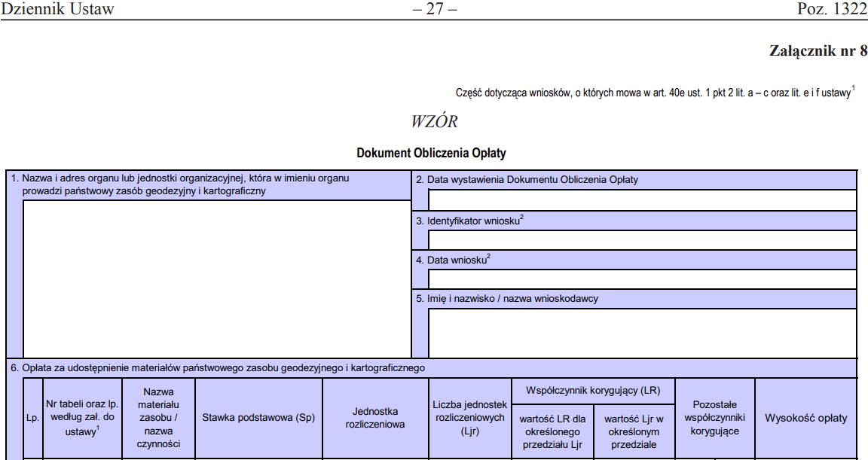868x460 pixels.
Task: Click 'Jednostka rozliczeniowa' column header
Action: point(375,418)
